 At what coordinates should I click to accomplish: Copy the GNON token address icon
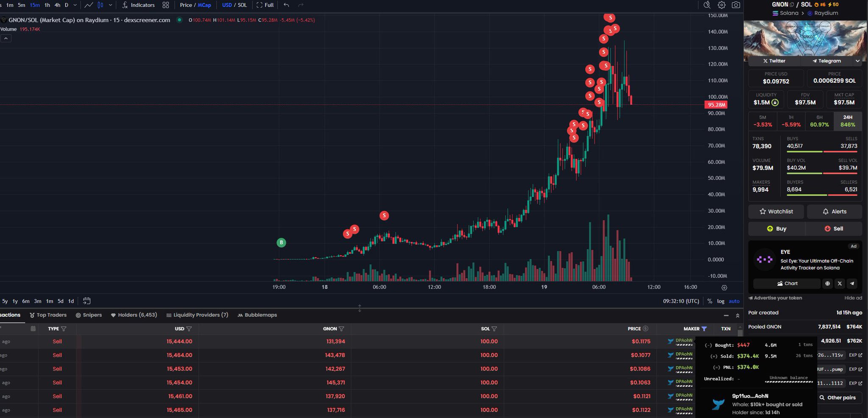click(x=791, y=5)
